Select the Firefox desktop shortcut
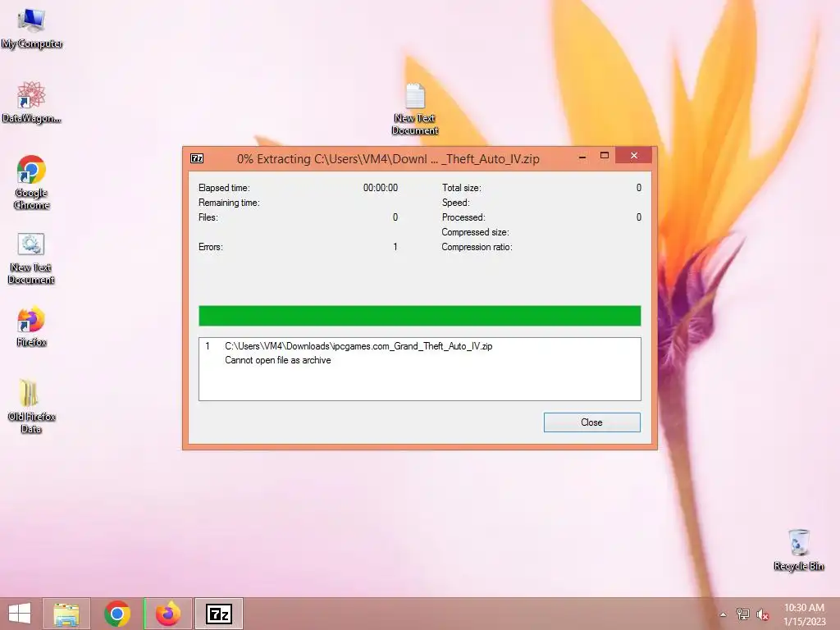The height and width of the screenshot is (630, 840). pyautogui.click(x=31, y=326)
